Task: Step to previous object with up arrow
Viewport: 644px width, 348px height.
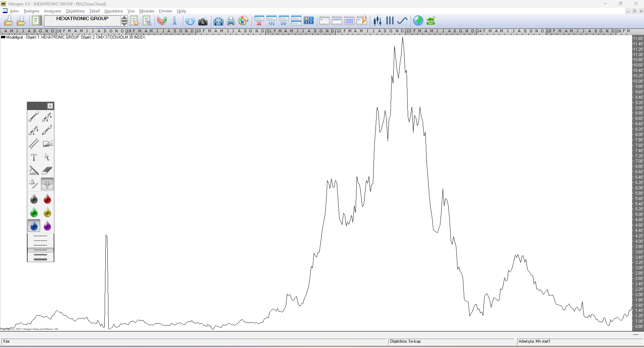Action: 124,18
